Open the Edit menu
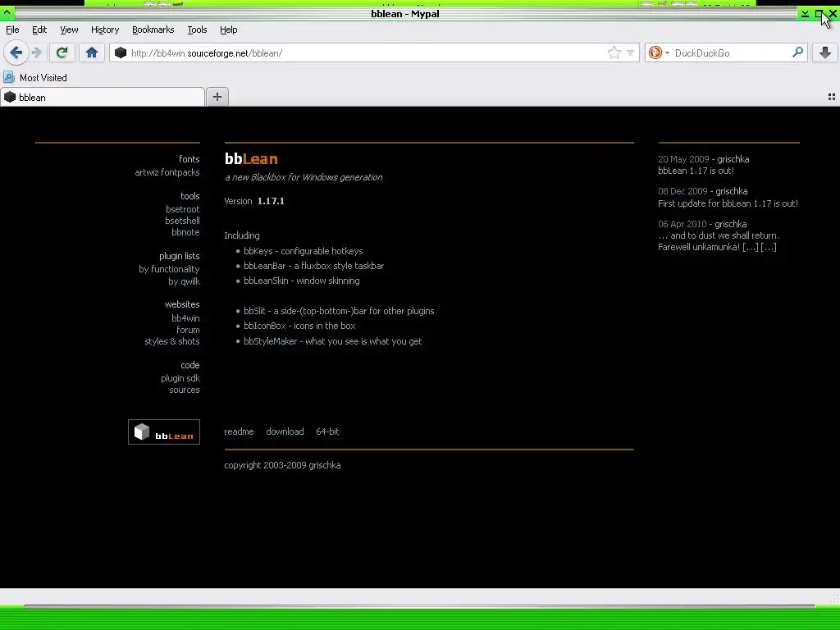840x630 pixels. click(x=39, y=30)
